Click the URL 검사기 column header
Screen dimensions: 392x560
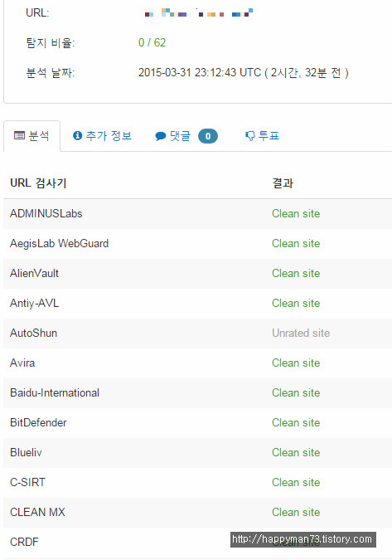[38, 183]
